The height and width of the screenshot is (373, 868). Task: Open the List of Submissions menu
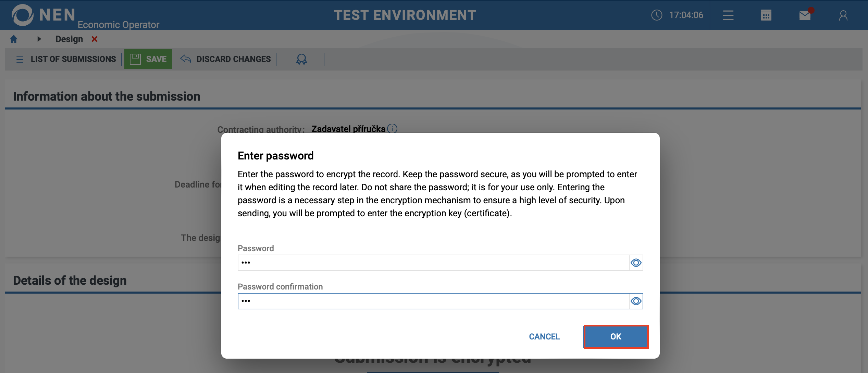pos(66,59)
